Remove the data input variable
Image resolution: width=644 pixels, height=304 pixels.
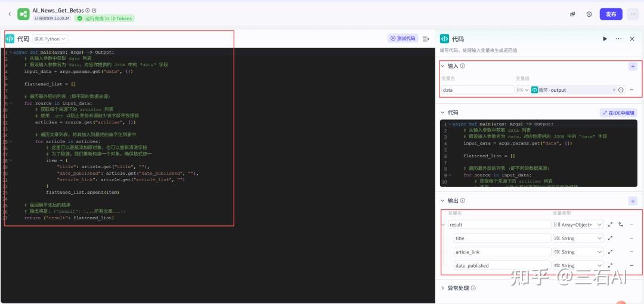[x=631, y=90]
